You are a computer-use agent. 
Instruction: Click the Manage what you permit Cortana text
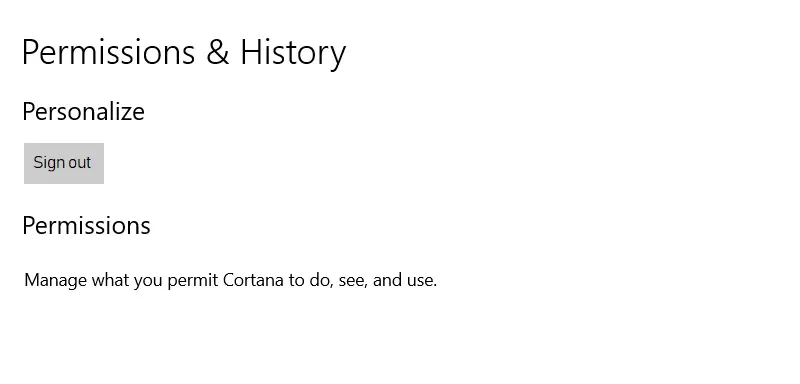[x=231, y=280]
